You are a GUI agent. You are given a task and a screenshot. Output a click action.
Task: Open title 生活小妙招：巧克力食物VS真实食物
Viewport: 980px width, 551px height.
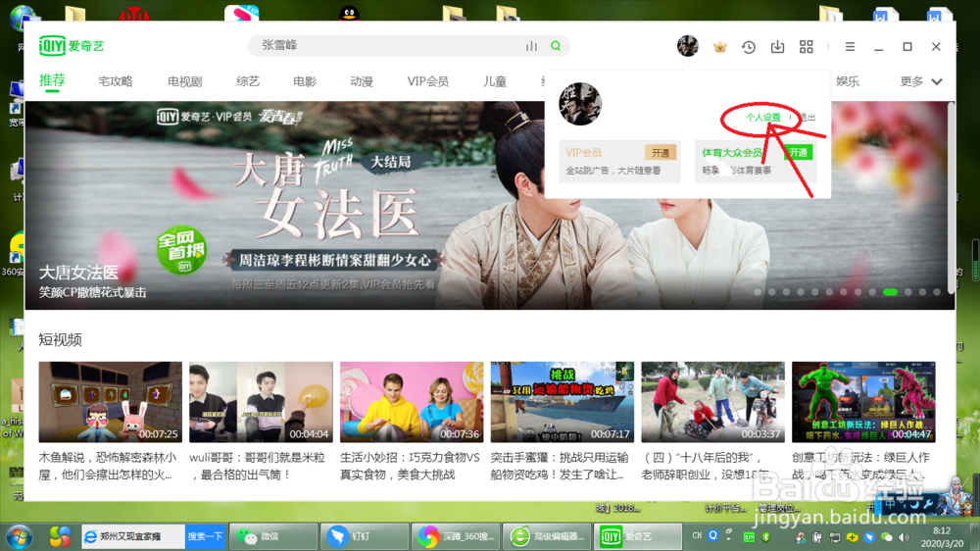pos(410,466)
